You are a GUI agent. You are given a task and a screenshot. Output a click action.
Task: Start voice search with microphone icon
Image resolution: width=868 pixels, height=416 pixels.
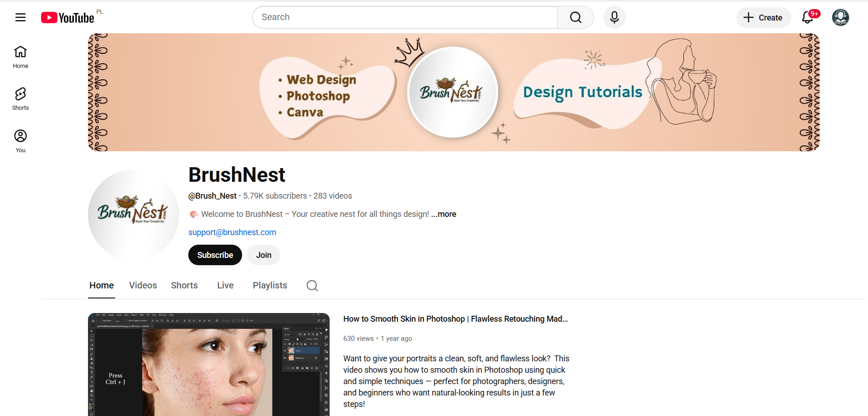click(614, 17)
